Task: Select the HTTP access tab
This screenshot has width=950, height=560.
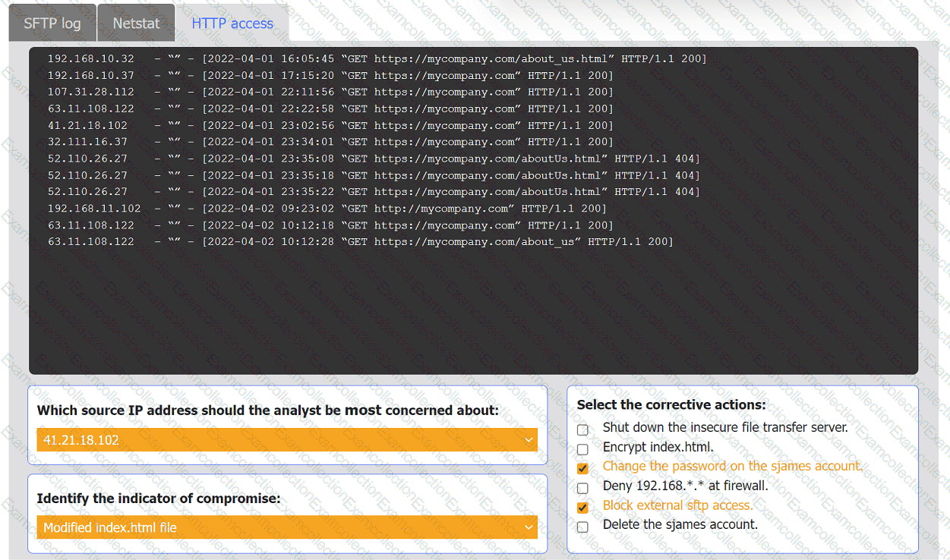Action: [232, 24]
